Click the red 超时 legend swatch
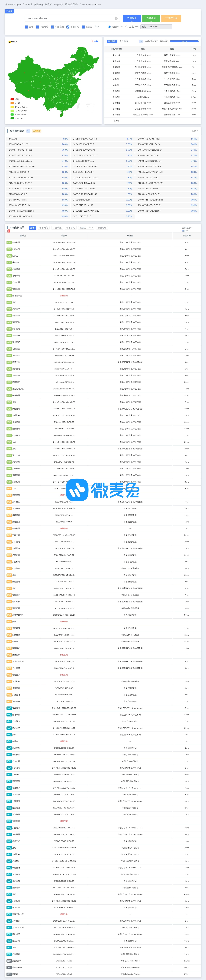Image resolution: width=206 pixels, height=980 pixels. [12, 99]
